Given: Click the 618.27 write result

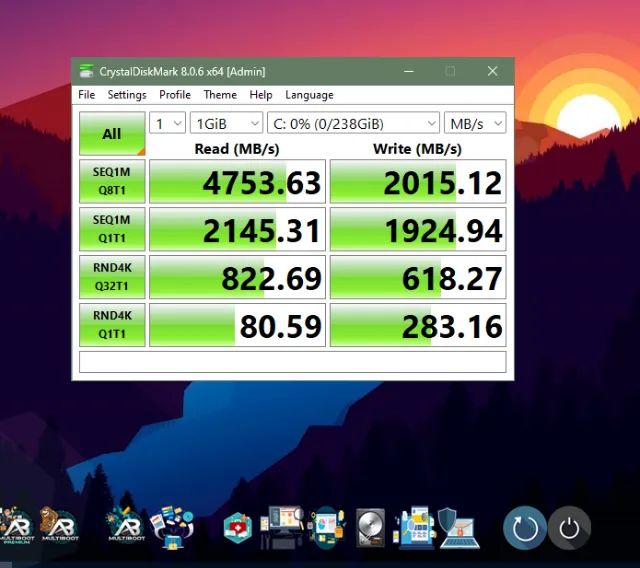Looking at the screenshot, I should coord(418,277).
